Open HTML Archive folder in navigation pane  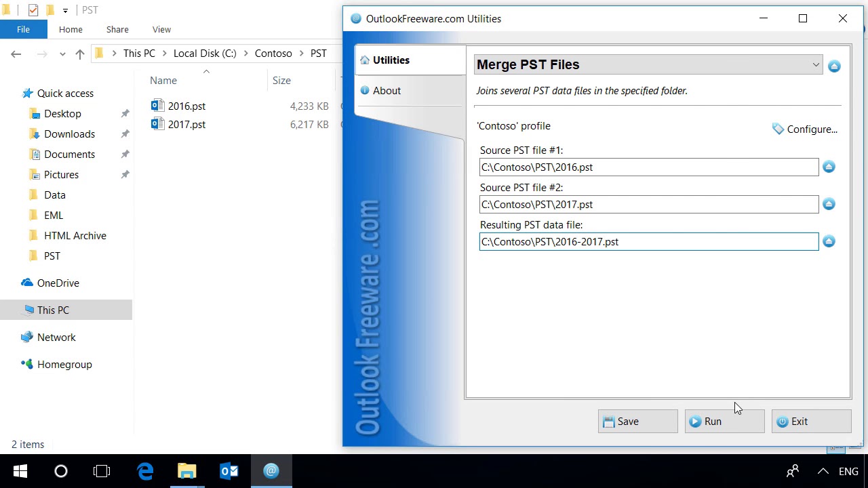tap(75, 236)
